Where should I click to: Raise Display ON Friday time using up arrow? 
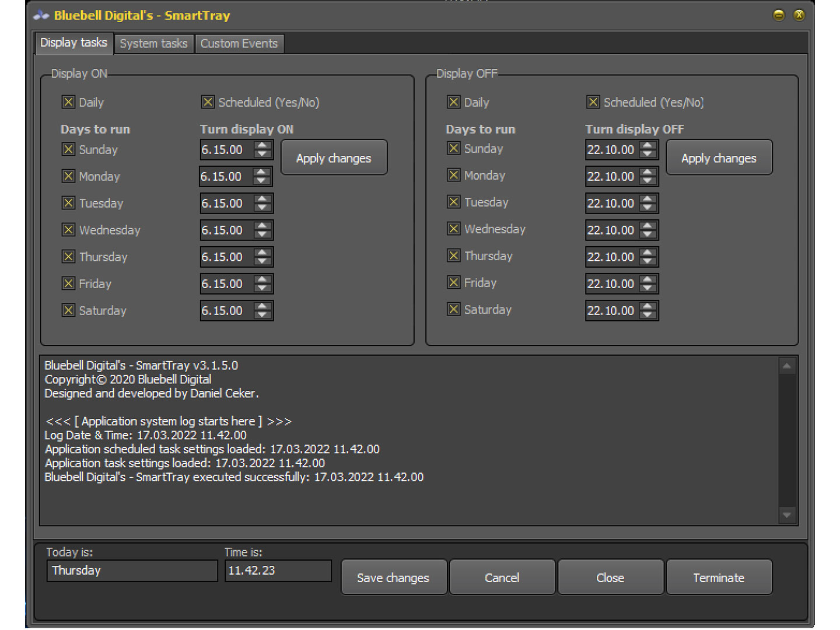(262, 279)
